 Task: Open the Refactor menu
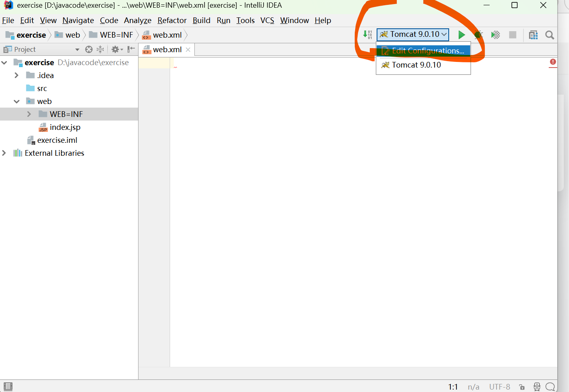pos(172,20)
